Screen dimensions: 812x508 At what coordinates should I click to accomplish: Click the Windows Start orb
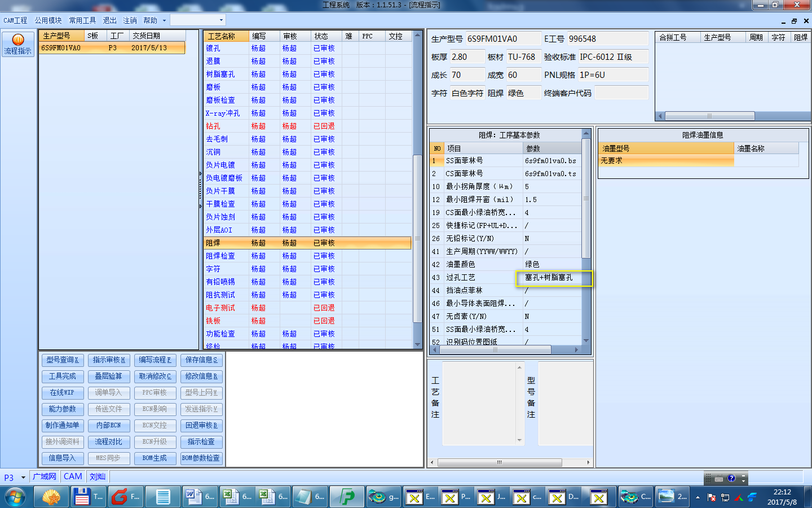pos(15,497)
